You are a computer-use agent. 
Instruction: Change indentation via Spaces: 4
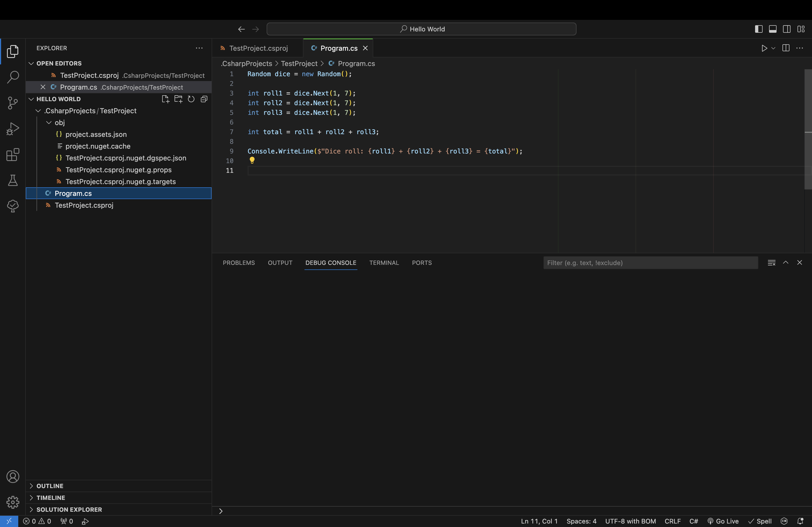tap(581, 521)
